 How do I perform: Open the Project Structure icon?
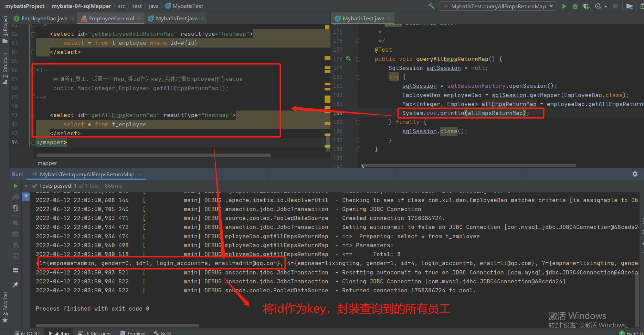pos(630,6)
